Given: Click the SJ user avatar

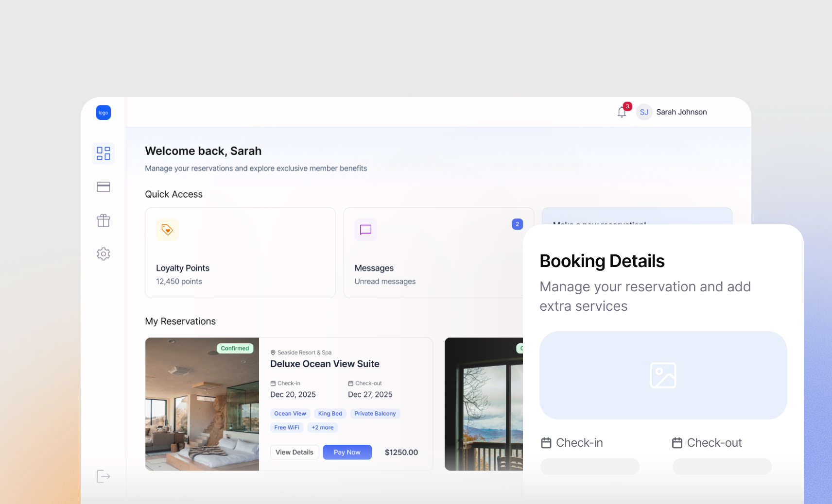Looking at the screenshot, I should coord(644,112).
